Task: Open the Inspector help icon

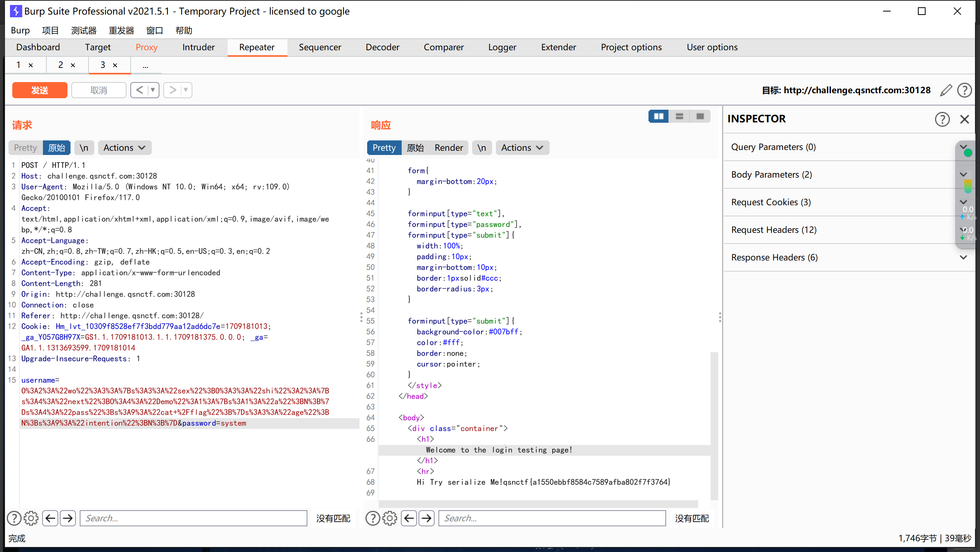Action: click(x=942, y=119)
